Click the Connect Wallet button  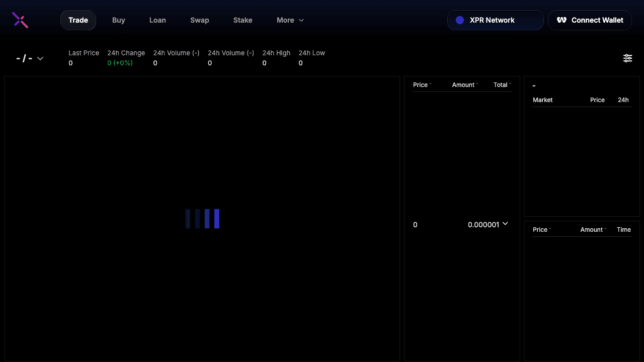point(590,20)
